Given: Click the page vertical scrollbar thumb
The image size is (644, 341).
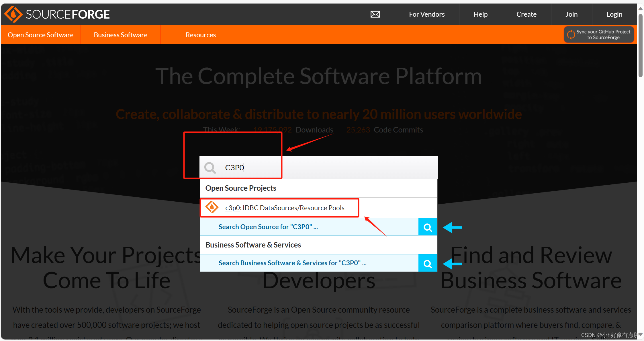Looking at the screenshot, I should 641,46.
